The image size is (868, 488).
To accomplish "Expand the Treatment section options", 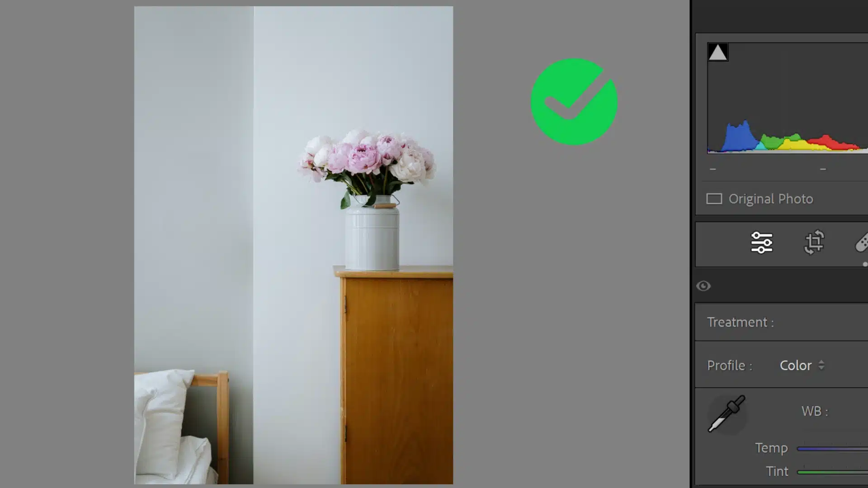I will [741, 322].
